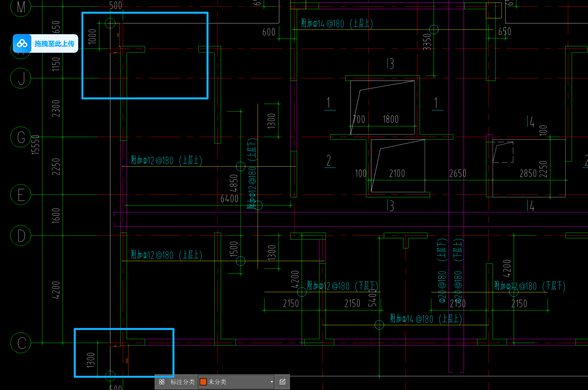This screenshot has width=588, height=390.
Task: Click the edit annotation icon in bottom toolbar
Action: [x=283, y=382]
